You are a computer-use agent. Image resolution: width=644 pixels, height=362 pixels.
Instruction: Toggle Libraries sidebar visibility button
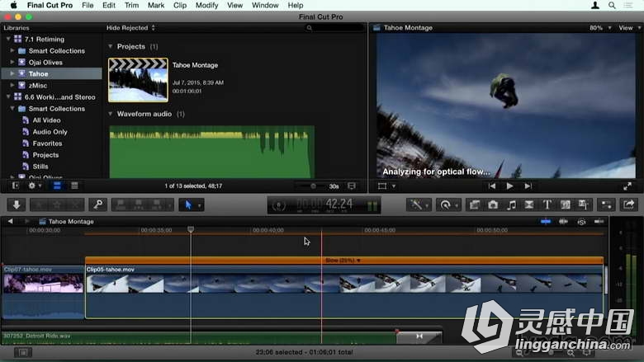tap(16, 186)
